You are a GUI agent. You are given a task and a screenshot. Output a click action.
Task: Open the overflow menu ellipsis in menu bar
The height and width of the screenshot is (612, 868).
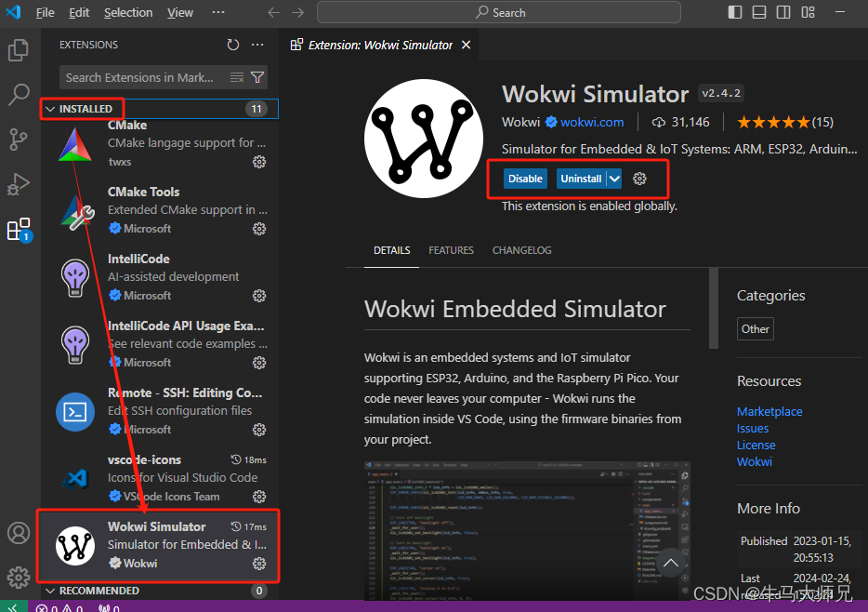[218, 12]
